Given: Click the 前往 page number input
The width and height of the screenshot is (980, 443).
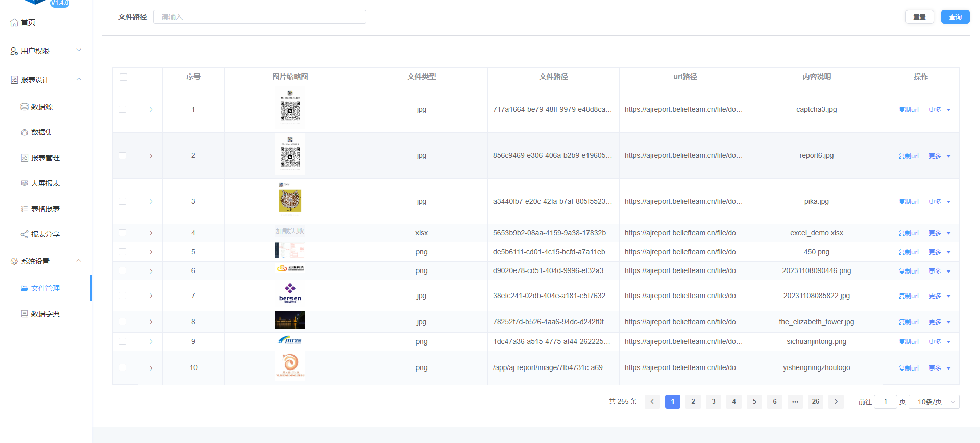Looking at the screenshot, I should (x=885, y=402).
